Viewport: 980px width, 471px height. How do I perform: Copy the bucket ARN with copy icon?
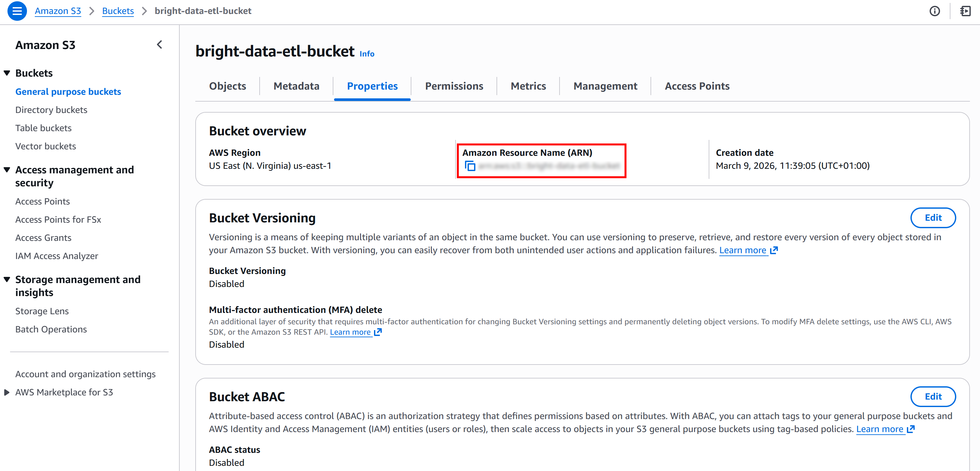click(x=470, y=166)
